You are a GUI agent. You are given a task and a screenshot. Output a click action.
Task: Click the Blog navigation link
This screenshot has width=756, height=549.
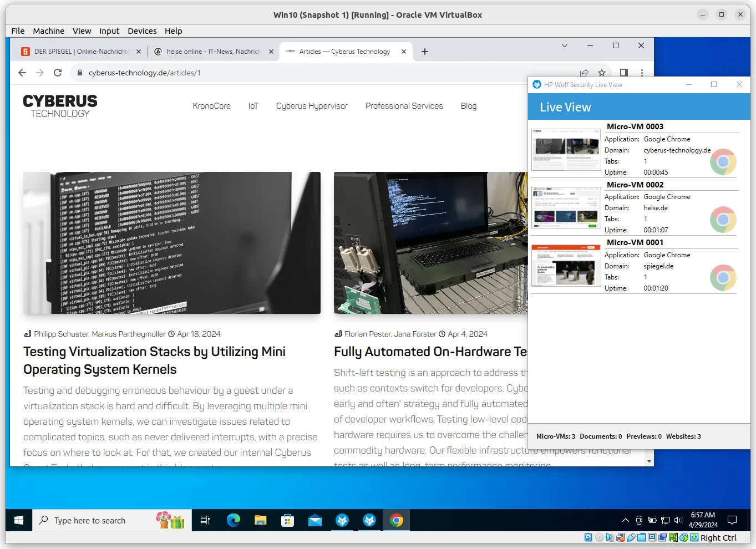click(468, 106)
